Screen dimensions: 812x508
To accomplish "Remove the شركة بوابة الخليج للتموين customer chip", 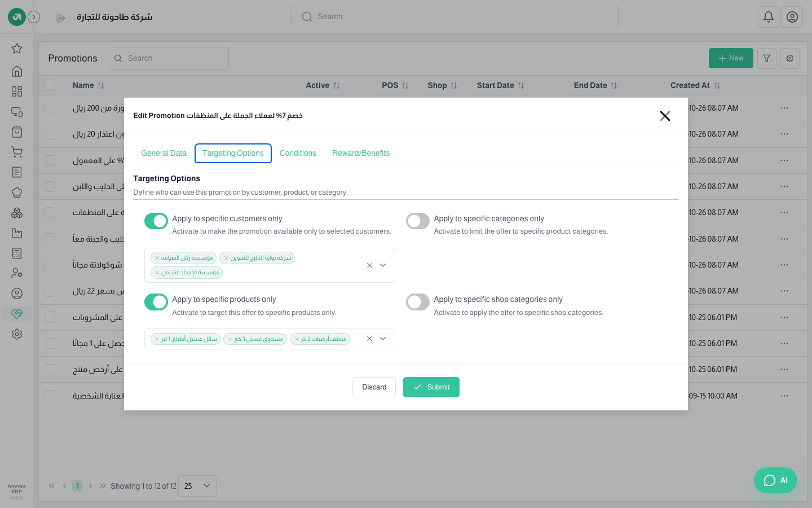I will point(226,258).
